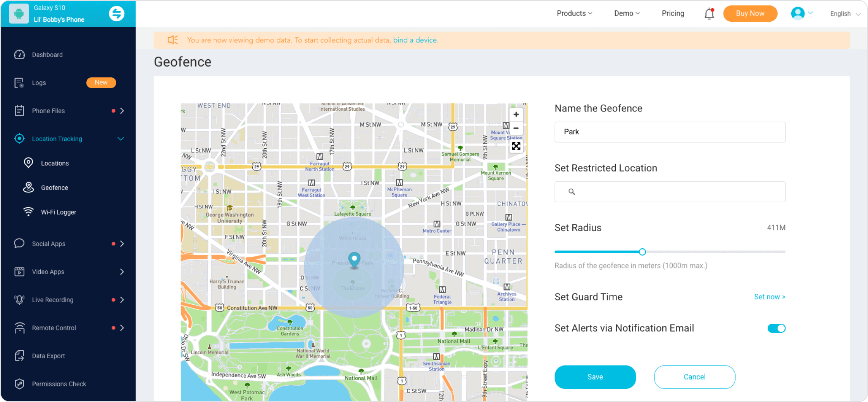Click the New badge beside Logs

point(101,82)
